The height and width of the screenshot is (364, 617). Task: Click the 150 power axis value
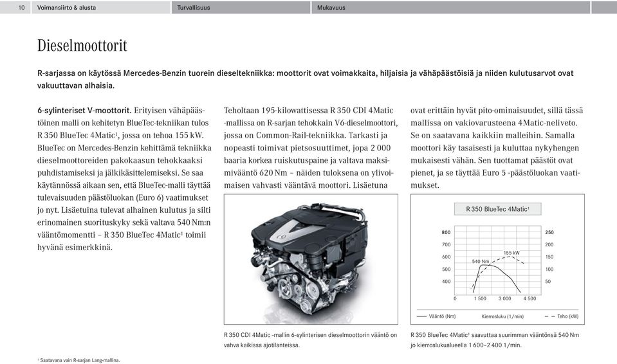[x=549, y=257]
